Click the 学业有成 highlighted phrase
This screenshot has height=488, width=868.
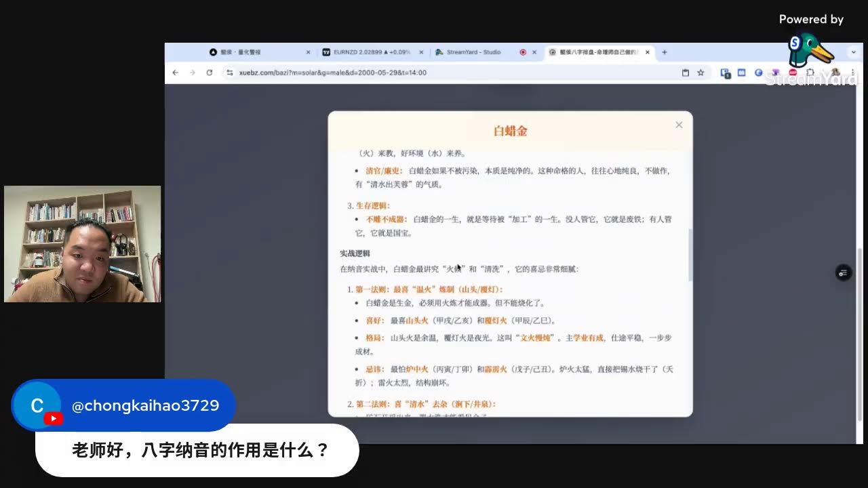589,338
